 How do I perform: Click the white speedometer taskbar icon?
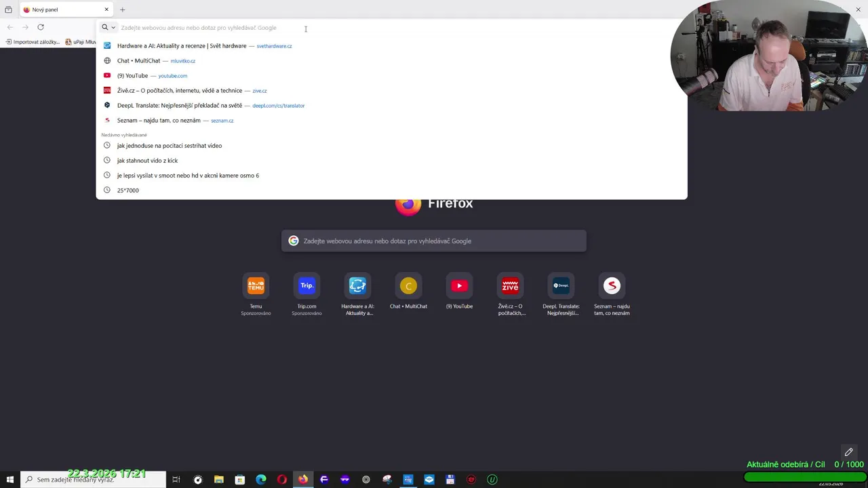click(198, 480)
